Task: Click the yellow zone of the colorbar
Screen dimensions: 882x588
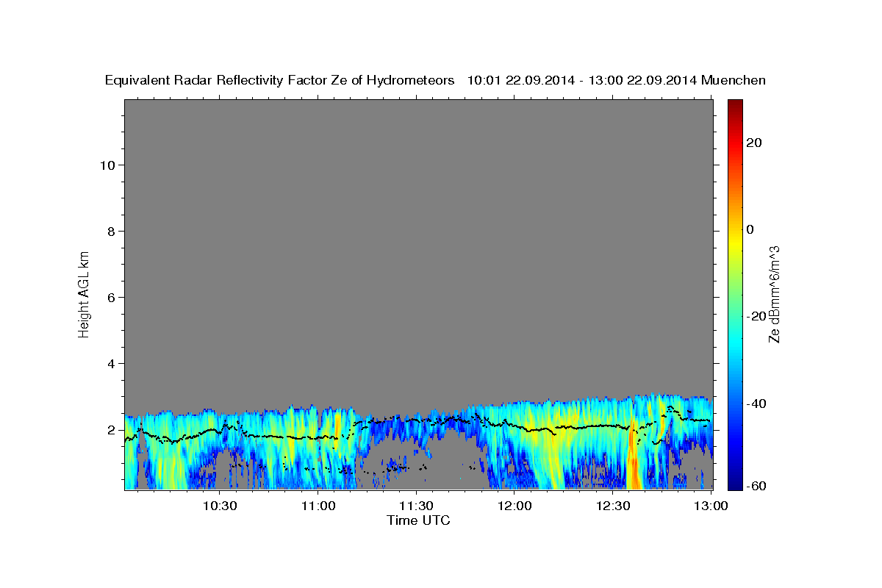Action: [x=734, y=243]
